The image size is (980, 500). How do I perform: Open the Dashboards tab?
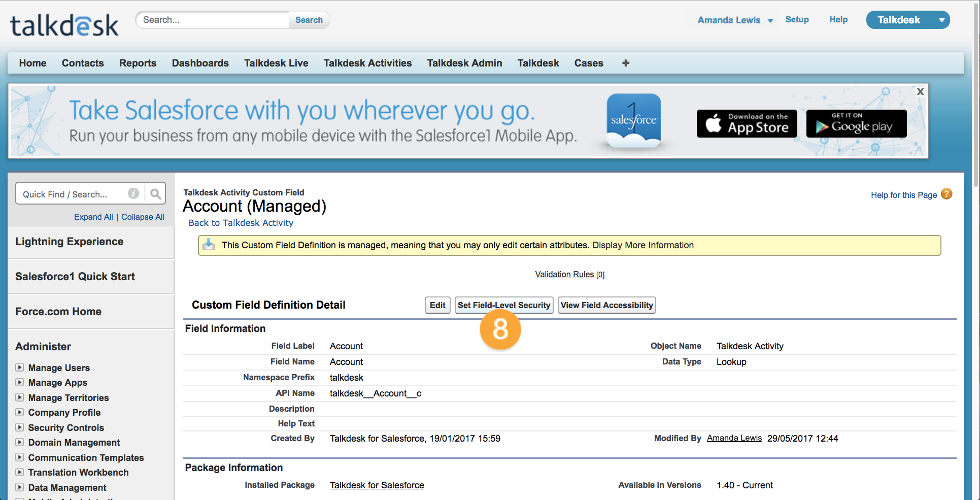[x=200, y=63]
